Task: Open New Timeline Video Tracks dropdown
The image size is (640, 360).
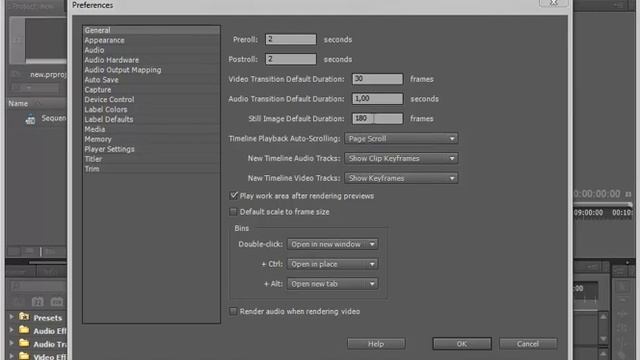Action: coord(401,178)
